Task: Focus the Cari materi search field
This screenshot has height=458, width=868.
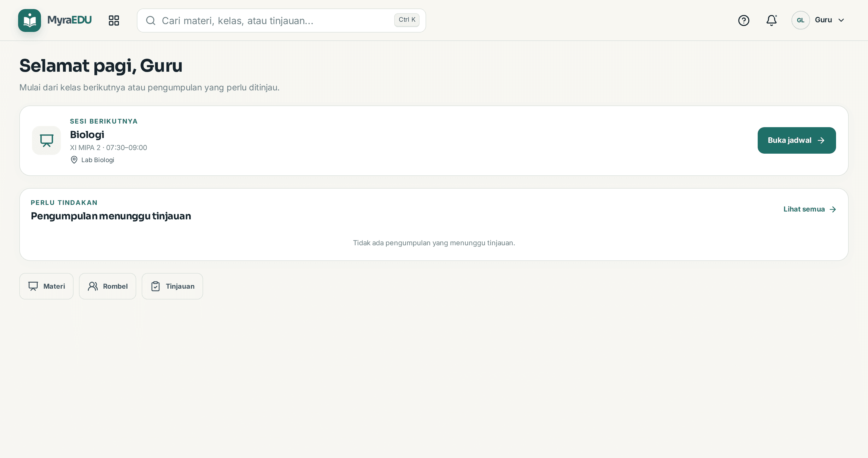Action: click(281, 20)
